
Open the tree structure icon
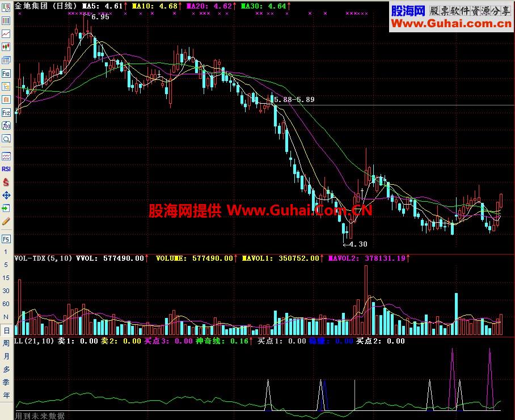[6, 86]
